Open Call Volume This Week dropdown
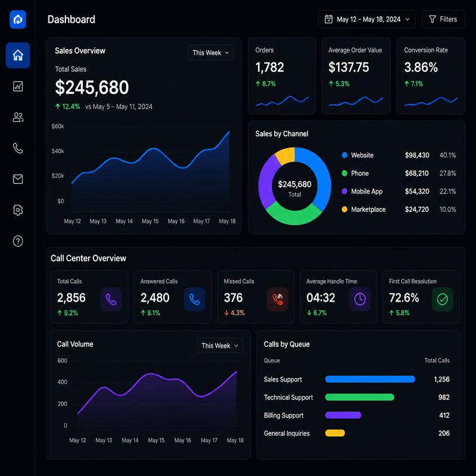 [220, 345]
